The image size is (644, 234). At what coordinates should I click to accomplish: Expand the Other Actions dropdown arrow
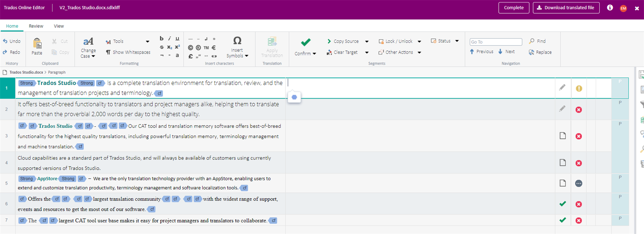click(x=419, y=53)
